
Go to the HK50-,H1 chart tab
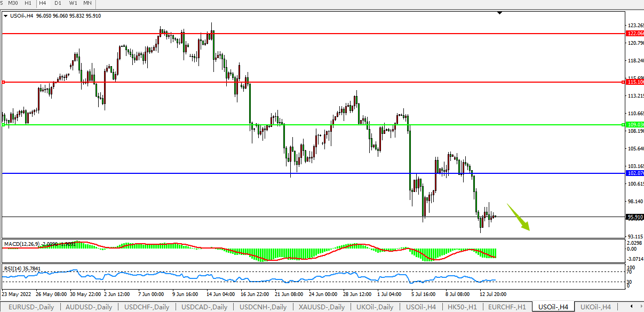pos(463,307)
